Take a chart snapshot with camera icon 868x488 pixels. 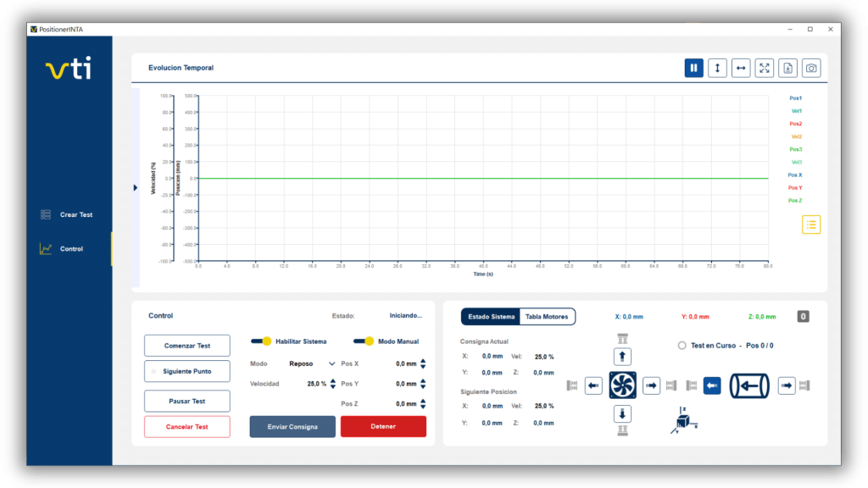(x=811, y=69)
